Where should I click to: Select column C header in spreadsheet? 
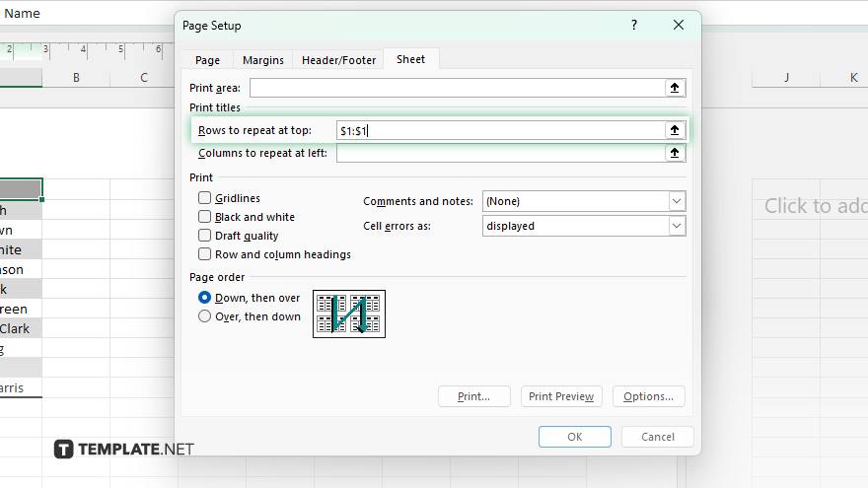pyautogui.click(x=143, y=78)
